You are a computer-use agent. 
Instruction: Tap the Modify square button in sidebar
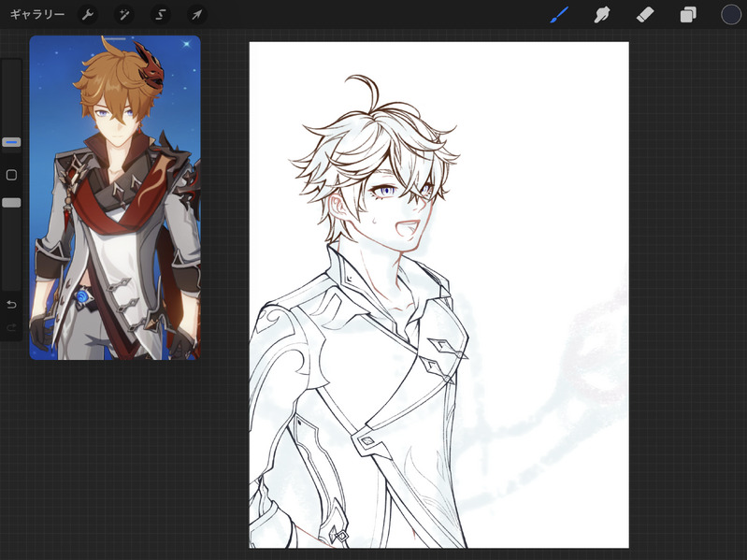click(x=11, y=175)
